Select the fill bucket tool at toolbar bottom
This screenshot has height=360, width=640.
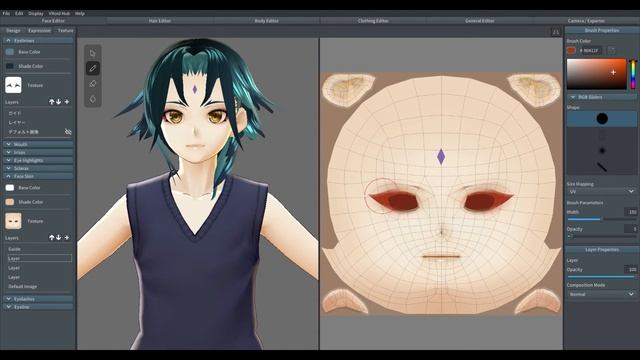pyautogui.click(x=93, y=99)
